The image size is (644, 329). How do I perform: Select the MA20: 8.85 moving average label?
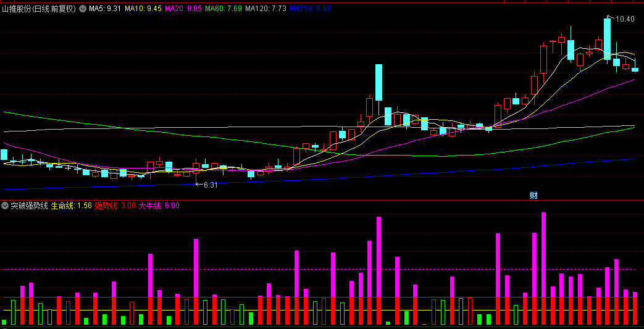(183, 9)
